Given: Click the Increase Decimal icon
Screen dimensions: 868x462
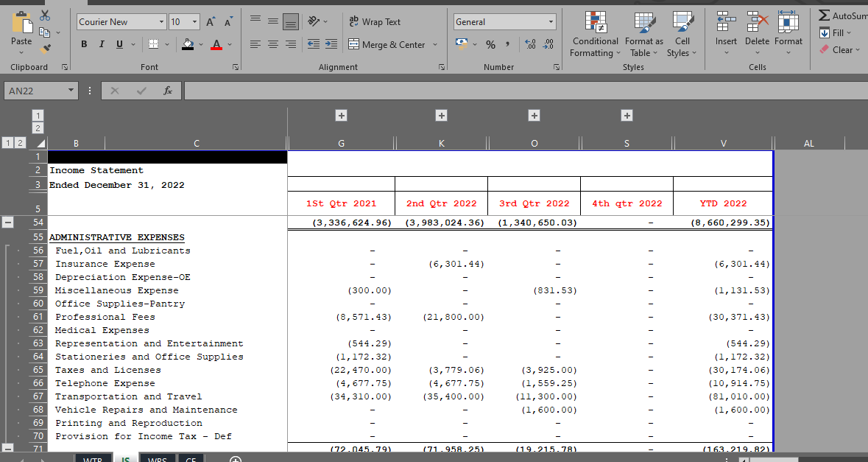Looking at the screenshot, I should point(530,44).
